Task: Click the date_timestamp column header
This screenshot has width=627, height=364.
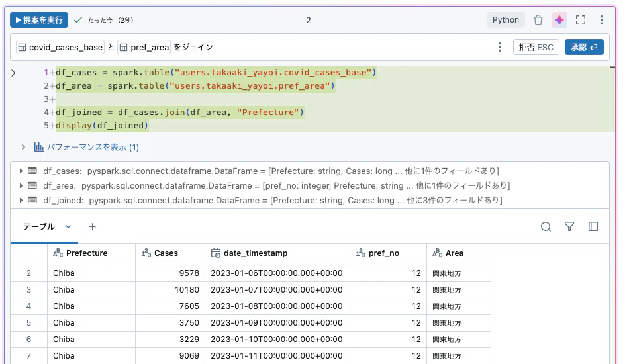Action: click(277, 253)
